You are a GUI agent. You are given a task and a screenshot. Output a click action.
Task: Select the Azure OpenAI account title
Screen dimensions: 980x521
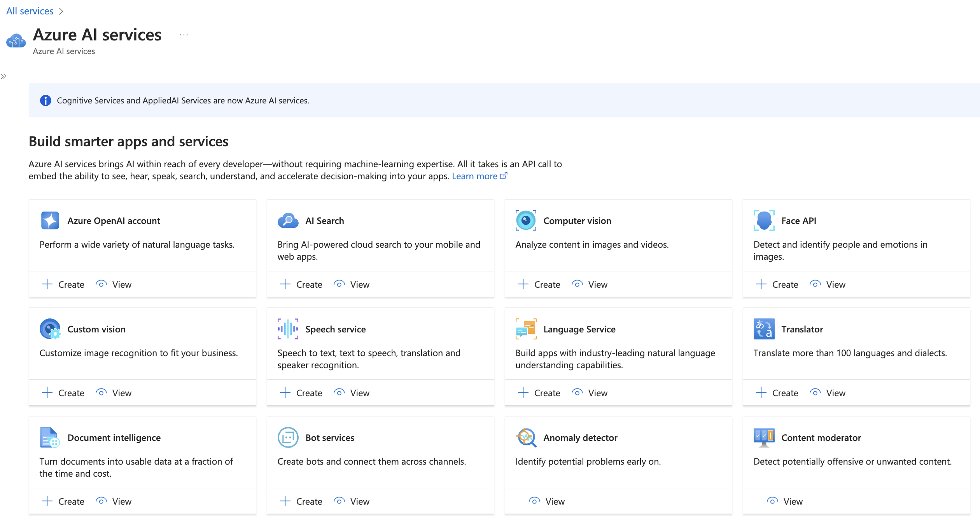pyautogui.click(x=114, y=220)
